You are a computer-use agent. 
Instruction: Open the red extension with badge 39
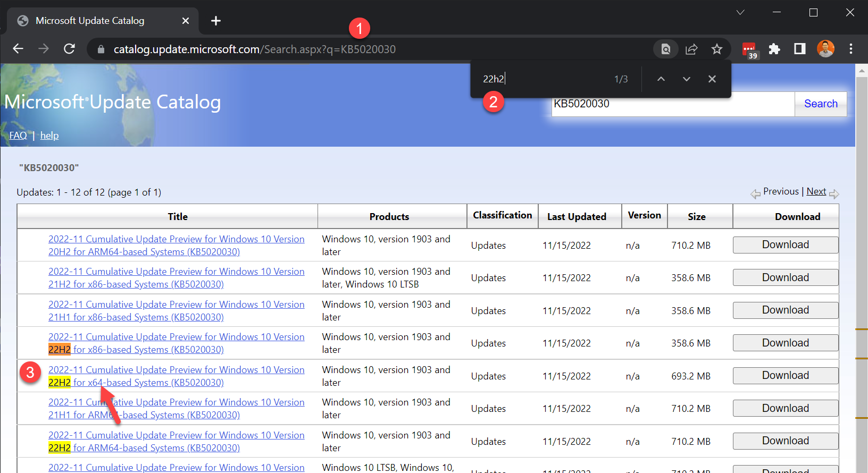pos(749,50)
